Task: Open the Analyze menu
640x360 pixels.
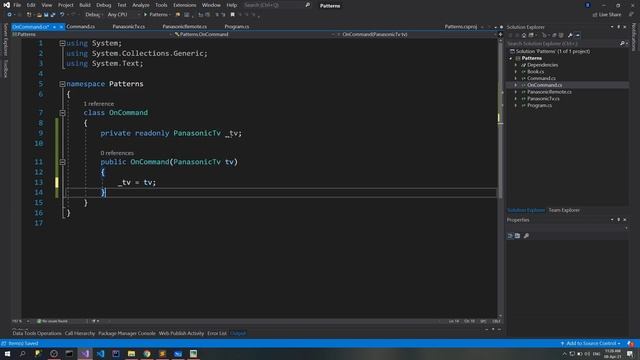Action: click(x=141, y=5)
